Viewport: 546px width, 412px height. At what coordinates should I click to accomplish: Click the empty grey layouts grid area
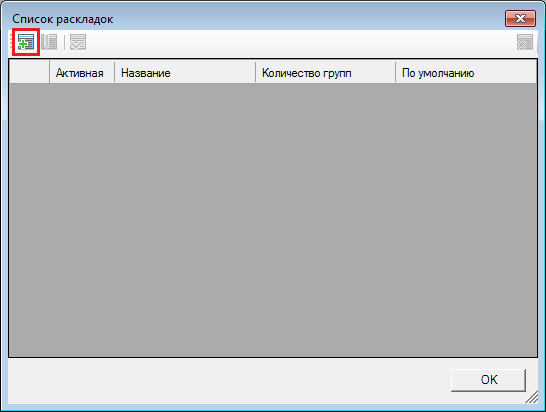click(x=273, y=219)
